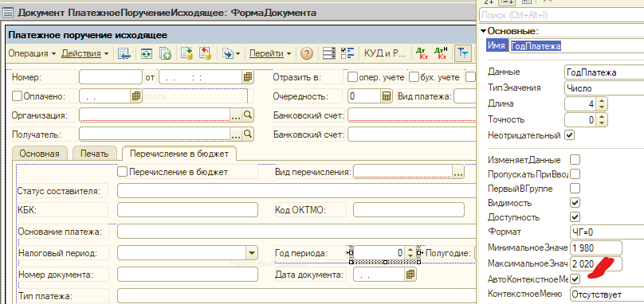Click the КБК input field
This screenshot has height=304, width=644.
(x=187, y=209)
